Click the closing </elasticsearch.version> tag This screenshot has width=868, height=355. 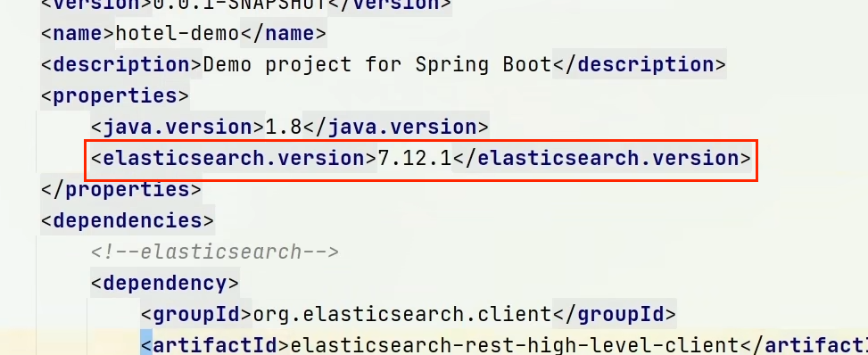[602, 159]
